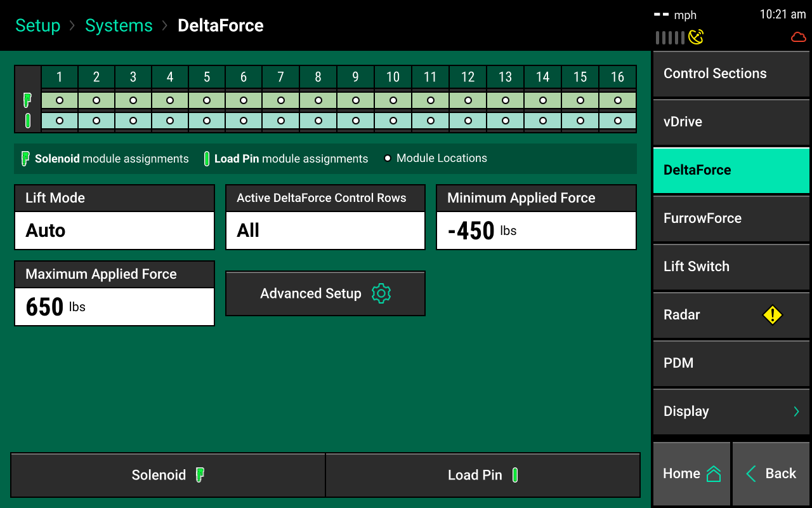The width and height of the screenshot is (812, 508).
Task: Select load pin module location for row 7
Action: pyautogui.click(x=280, y=121)
